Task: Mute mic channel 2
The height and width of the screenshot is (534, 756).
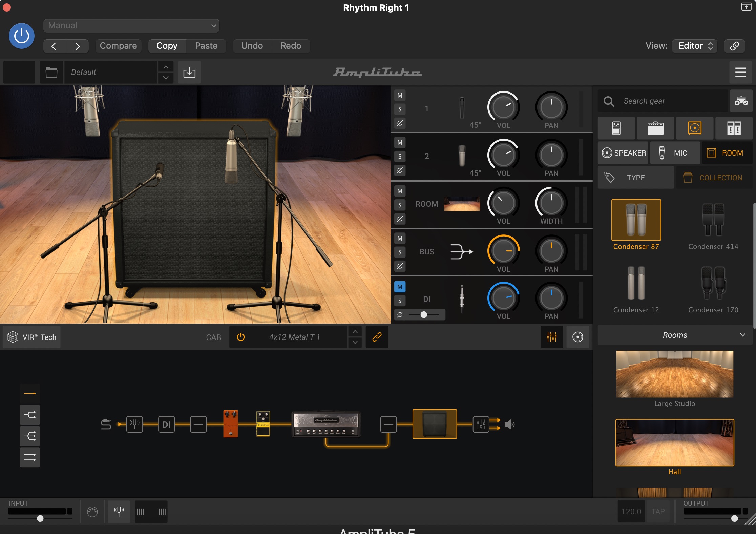Action: (x=400, y=143)
